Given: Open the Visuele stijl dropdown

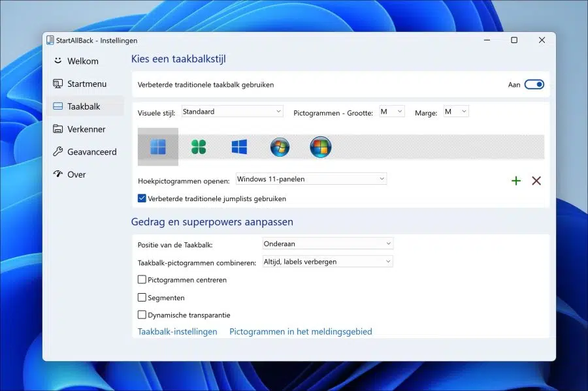Looking at the screenshot, I should (232, 112).
